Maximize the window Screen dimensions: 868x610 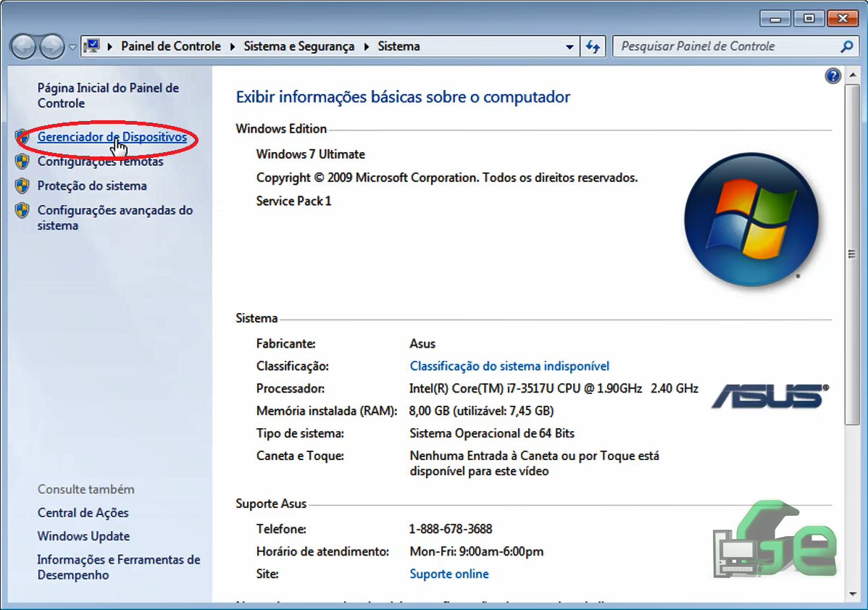pos(809,19)
